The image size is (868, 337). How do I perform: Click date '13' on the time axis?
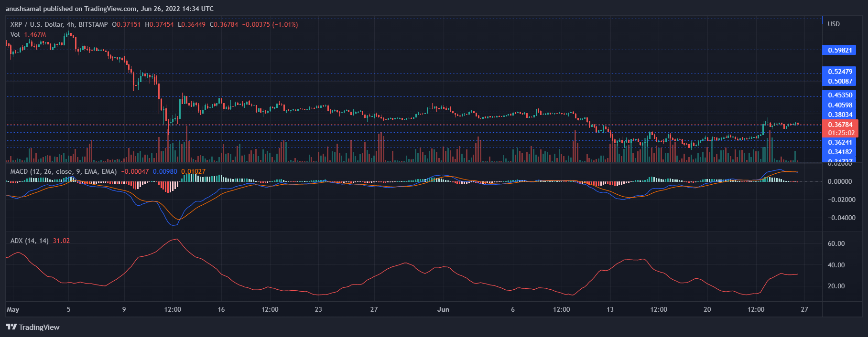point(610,309)
